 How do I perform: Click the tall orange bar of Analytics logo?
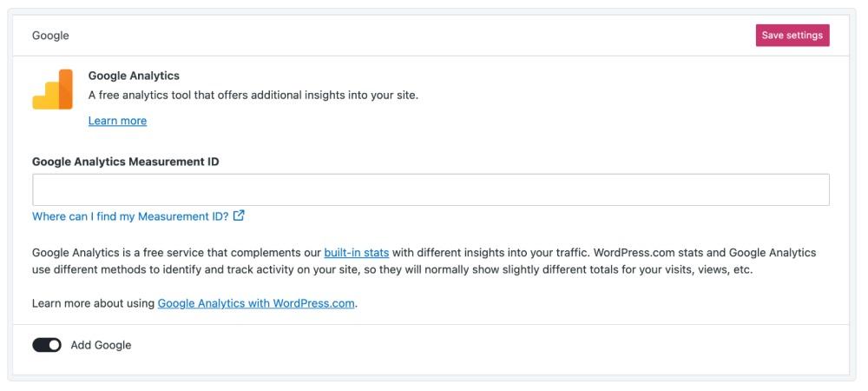click(66, 89)
